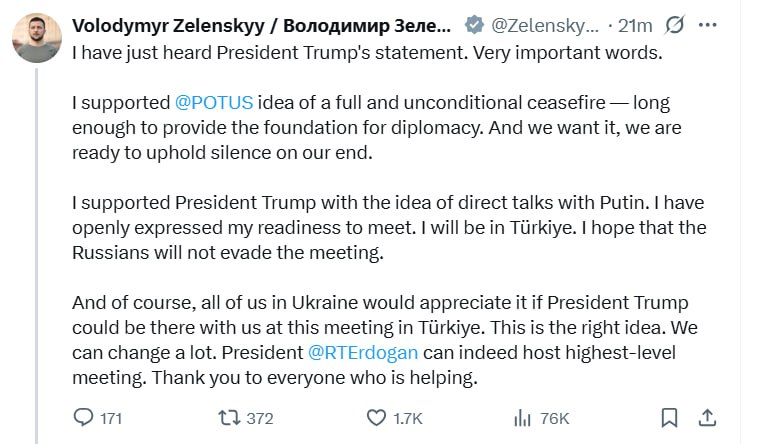Open the three-dot more options menu
This screenshot has width=761, height=444.
tap(707, 25)
